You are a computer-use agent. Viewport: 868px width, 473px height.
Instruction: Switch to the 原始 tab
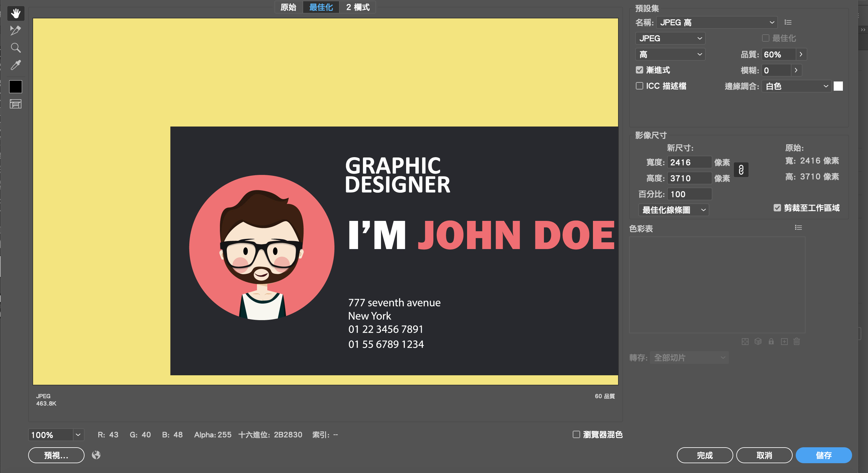pos(289,7)
